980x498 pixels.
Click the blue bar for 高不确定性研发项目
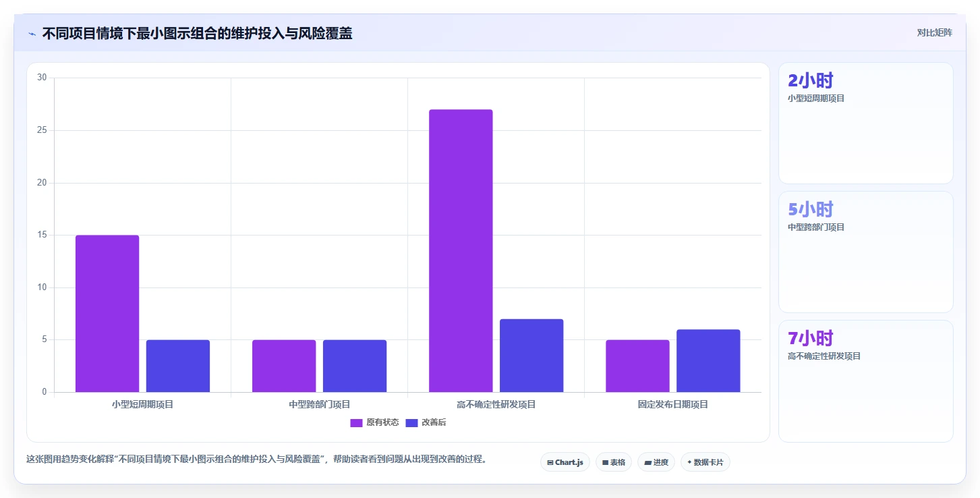(x=531, y=356)
